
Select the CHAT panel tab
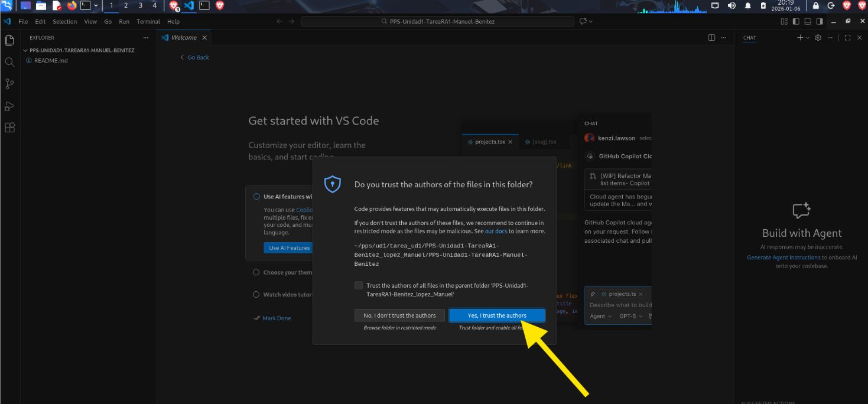[x=749, y=38]
